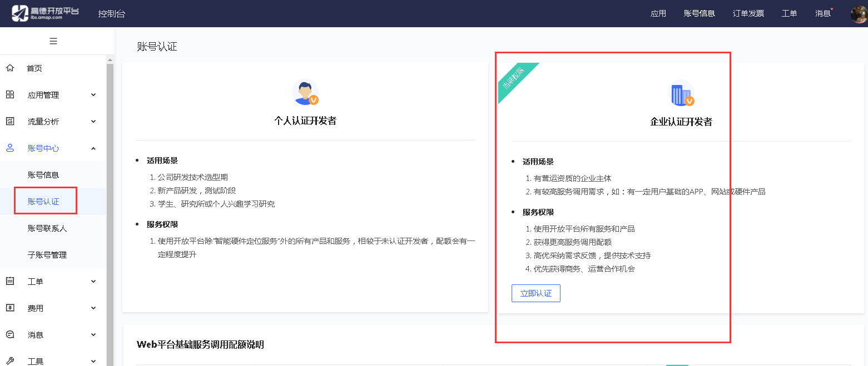Image resolution: width=868 pixels, height=366 pixels.
Task: Click the 费用 yen icon in sidebar
Action: [x=10, y=308]
